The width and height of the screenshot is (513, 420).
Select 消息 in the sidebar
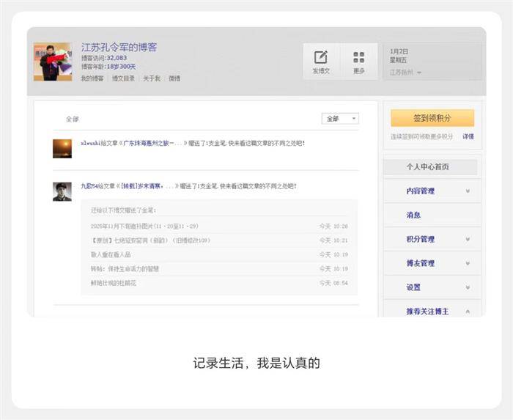coord(413,215)
